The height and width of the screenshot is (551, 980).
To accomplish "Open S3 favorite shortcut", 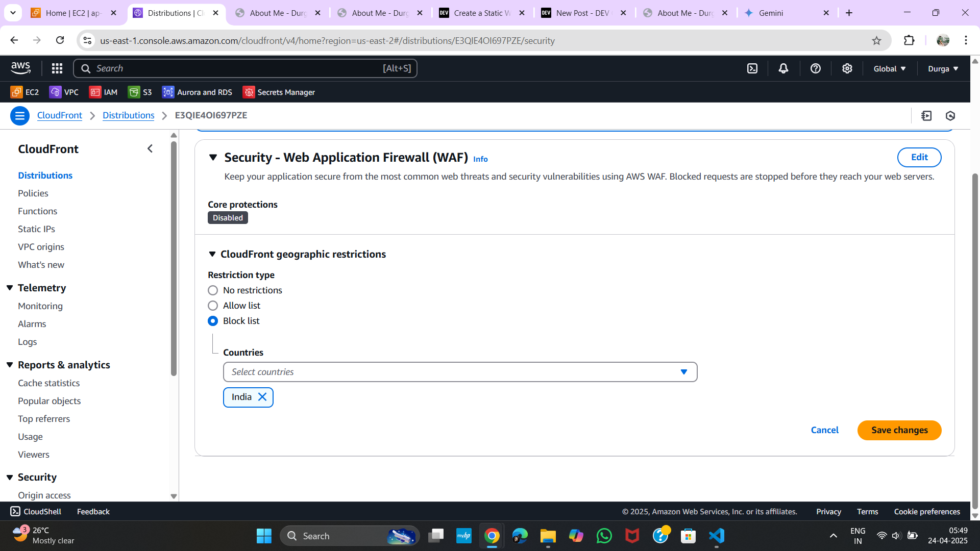I will click(x=140, y=92).
